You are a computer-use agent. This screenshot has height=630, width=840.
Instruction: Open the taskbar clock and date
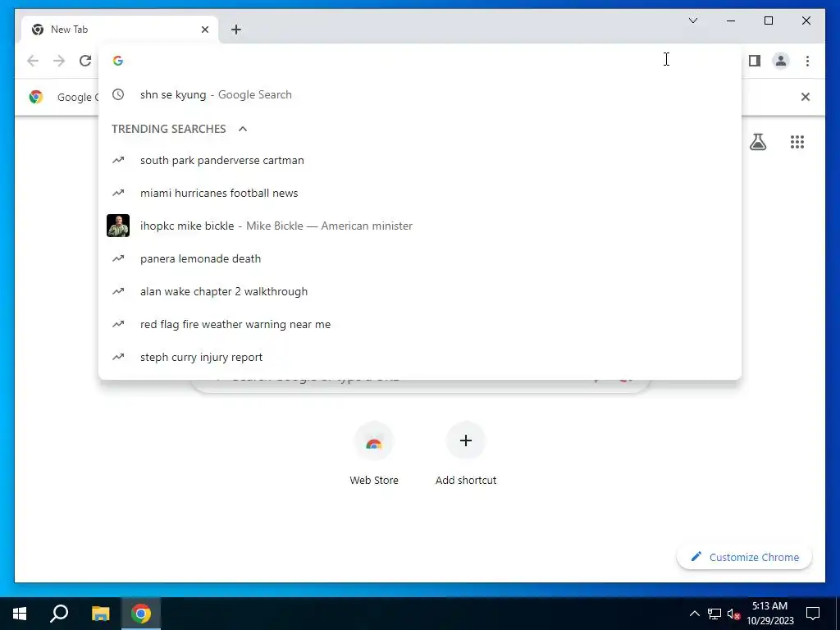tap(769, 614)
